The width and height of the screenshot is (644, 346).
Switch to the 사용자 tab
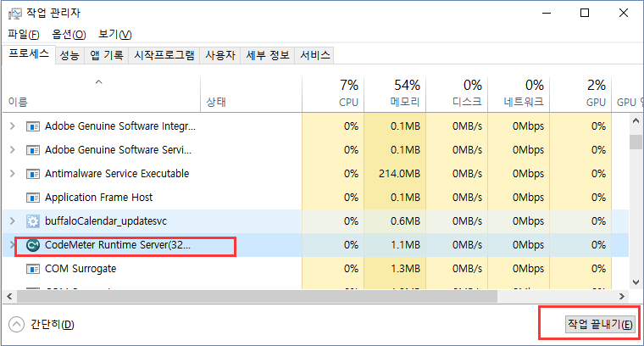point(220,55)
